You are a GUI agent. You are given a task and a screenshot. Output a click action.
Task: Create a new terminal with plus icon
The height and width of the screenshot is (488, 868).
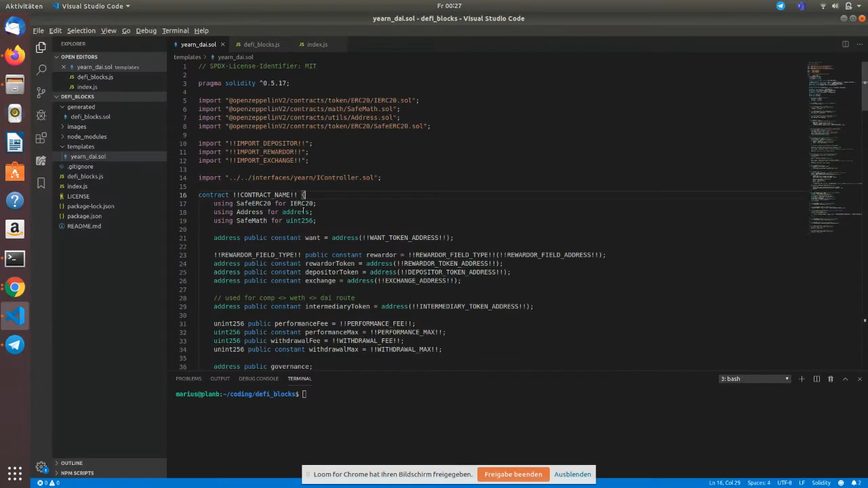pos(802,379)
